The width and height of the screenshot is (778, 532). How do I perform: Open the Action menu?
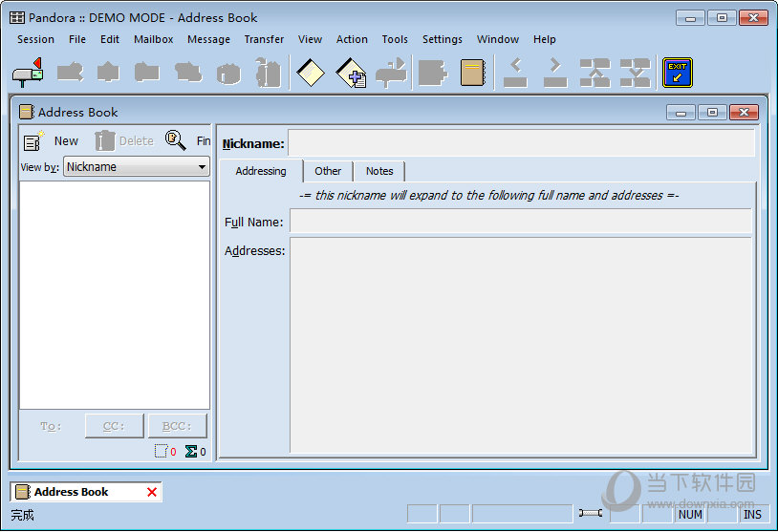pos(352,39)
